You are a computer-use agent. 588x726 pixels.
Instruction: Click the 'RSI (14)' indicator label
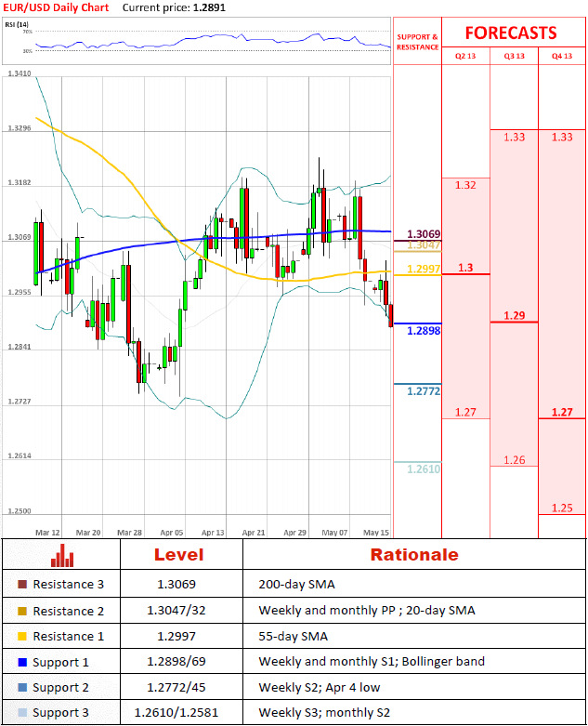click(x=17, y=24)
